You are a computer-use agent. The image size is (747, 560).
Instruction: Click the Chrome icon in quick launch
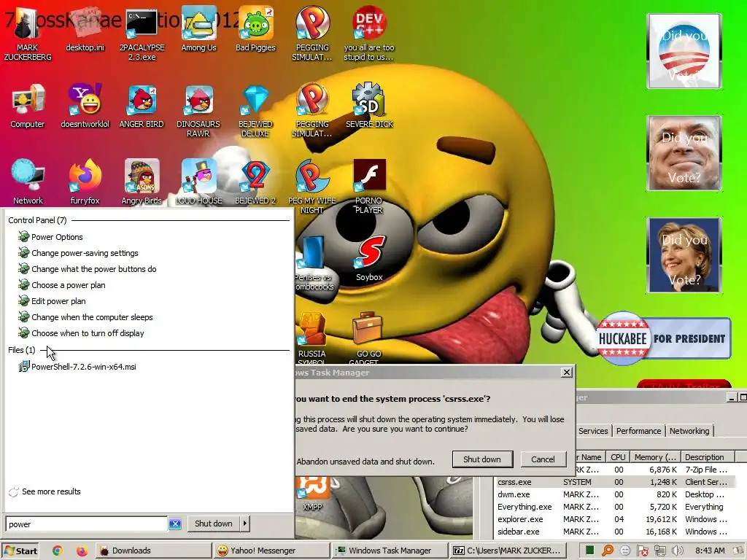57,551
